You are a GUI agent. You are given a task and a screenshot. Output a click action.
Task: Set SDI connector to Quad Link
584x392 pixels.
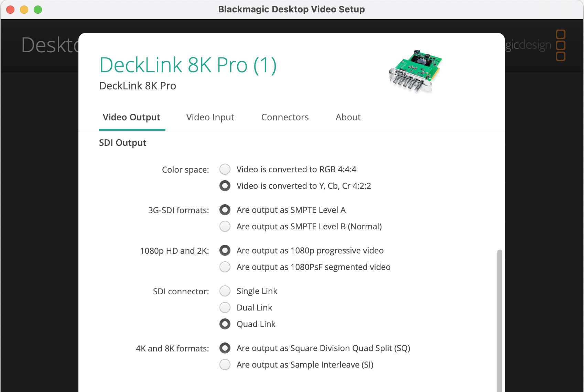[225, 324]
